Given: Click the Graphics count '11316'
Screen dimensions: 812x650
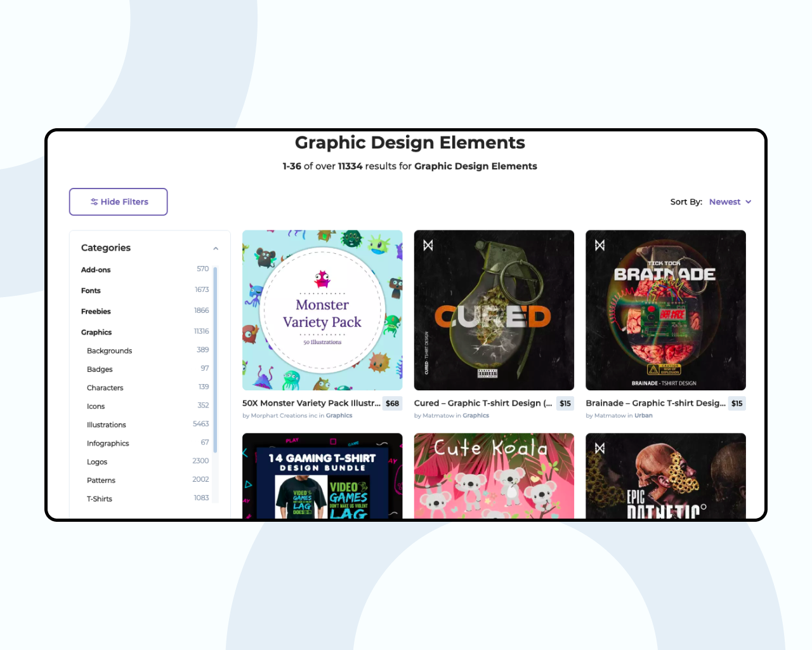Looking at the screenshot, I should [201, 331].
